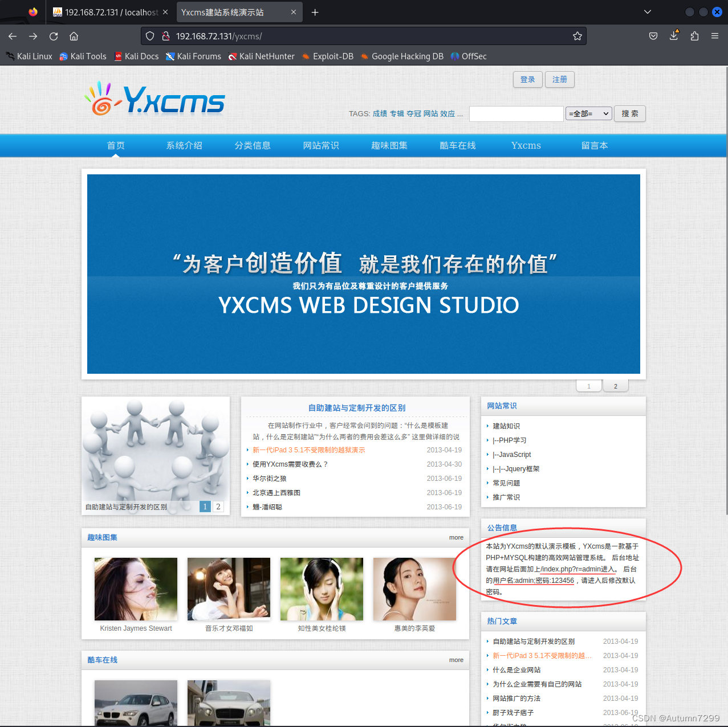The width and height of the screenshot is (728, 727).
Task: Open the OffSec bookmark
Action: (469, 56)
